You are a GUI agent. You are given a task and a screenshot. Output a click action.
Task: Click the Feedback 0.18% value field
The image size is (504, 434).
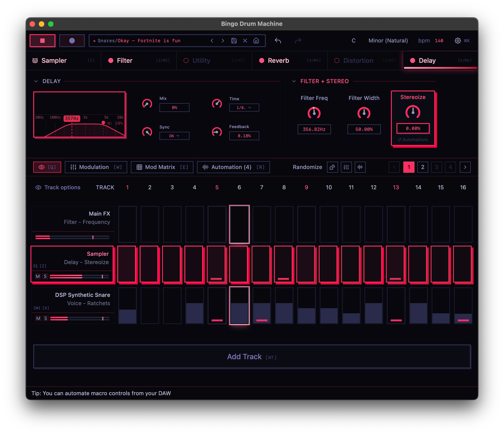click(x=244, y=136)
